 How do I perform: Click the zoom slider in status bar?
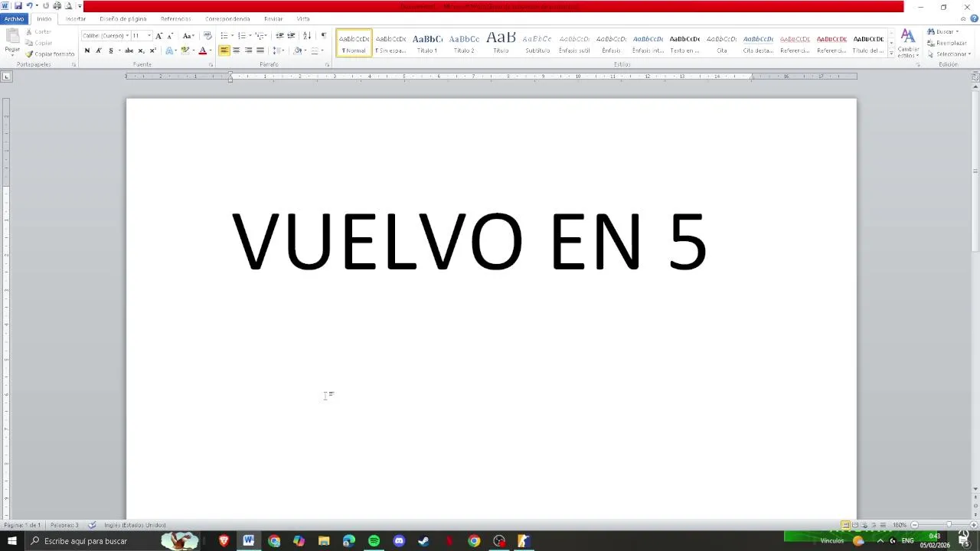[949, 525]
